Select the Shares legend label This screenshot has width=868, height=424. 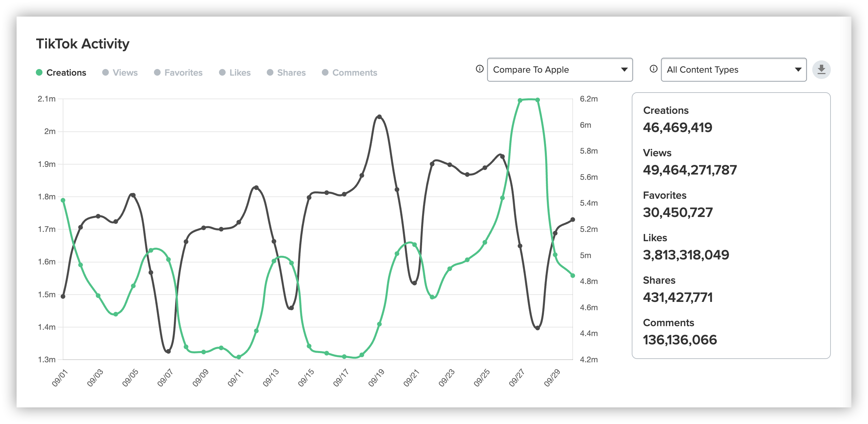point(291,73)
